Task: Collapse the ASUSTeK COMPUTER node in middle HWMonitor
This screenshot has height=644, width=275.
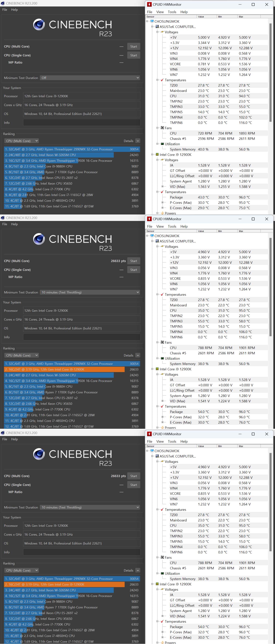Action: pyautogui.click(x=152, y=241)
